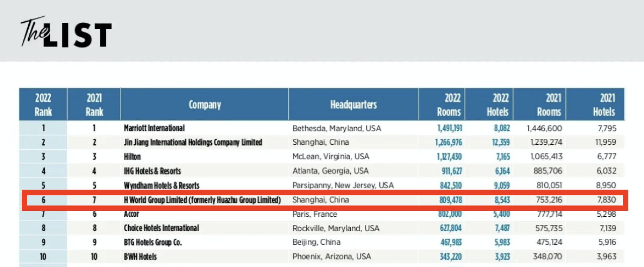The image size is (644, 267).
Task: Click the 2022 Rooms column header
Action: click(x=449, y=105)
